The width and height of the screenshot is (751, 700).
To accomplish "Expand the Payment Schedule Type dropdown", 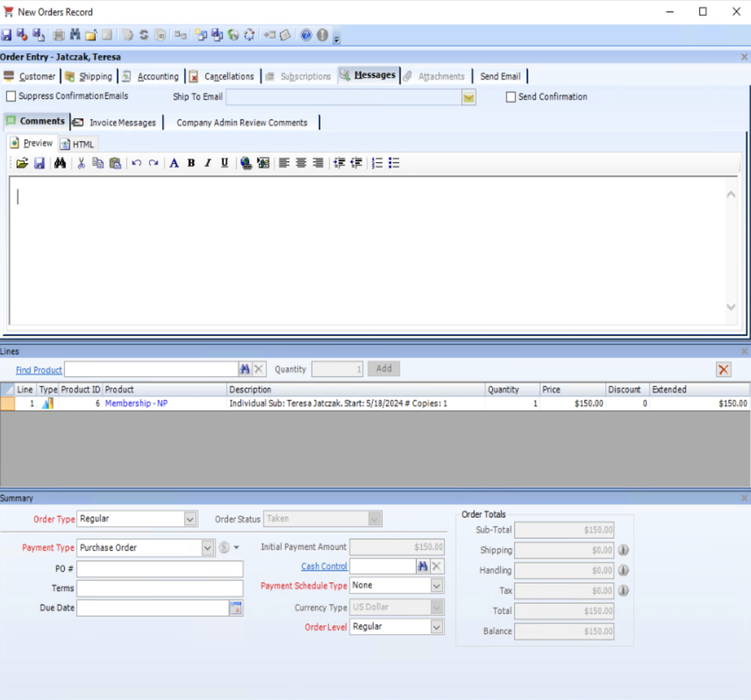I will tap(436, 586).
